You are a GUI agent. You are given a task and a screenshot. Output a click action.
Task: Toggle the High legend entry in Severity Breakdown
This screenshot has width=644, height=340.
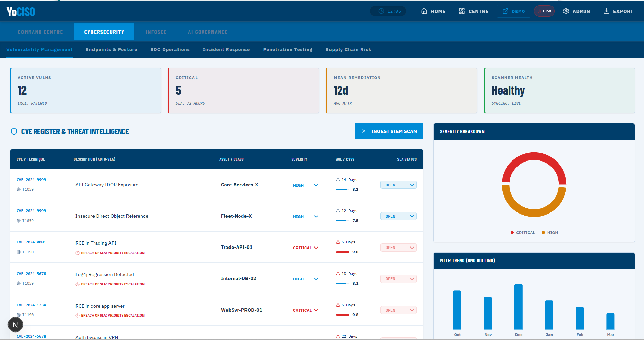pyautogui.click(x=550, y=233)
